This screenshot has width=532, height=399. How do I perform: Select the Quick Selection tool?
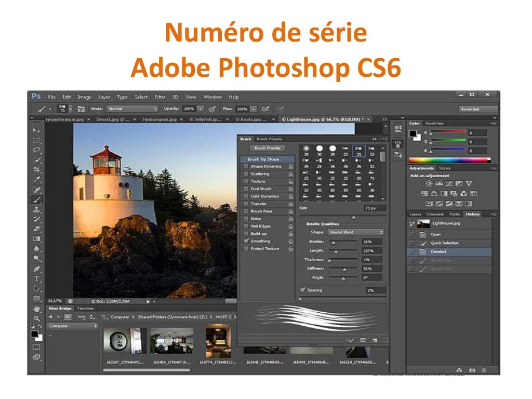[x=37, y=160]
